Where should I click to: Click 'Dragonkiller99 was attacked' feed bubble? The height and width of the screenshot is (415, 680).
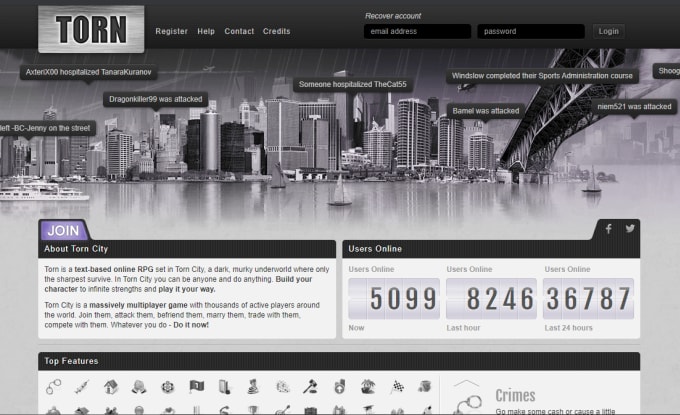click(156, 99)
